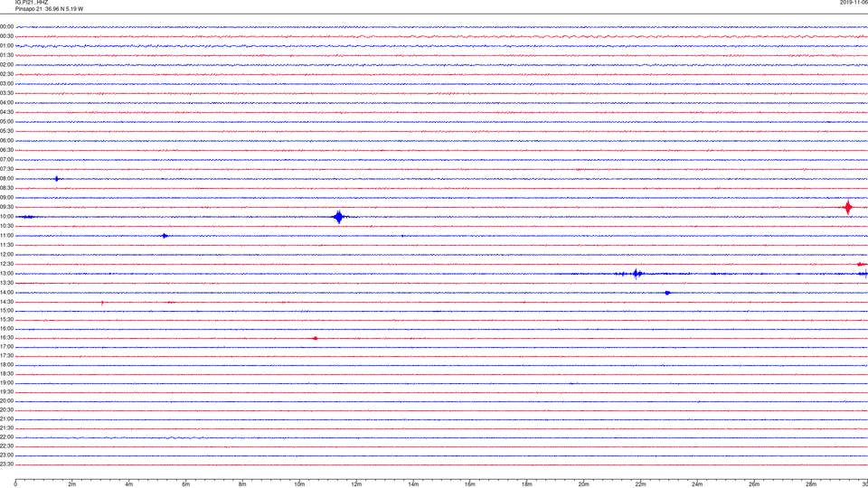Click the 4m tick label on time axis
This screenshot has height=488, width=868.
point(129,484)
